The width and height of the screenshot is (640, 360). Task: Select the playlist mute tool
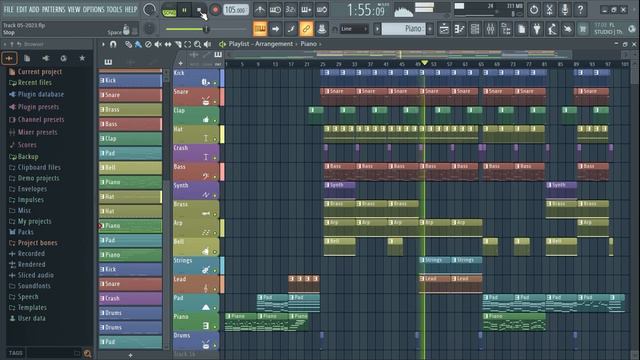tap(158, 44)
